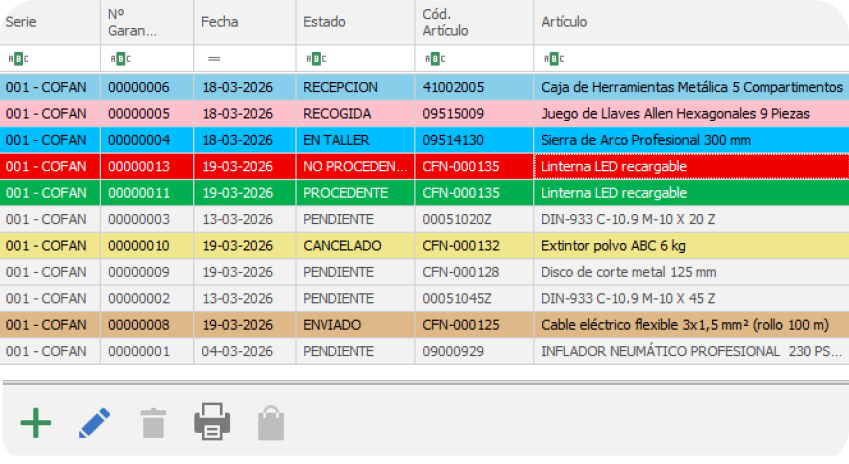Click the ENVIADO status cell
The height and width of the screenshot is (464, 849).
355,325
